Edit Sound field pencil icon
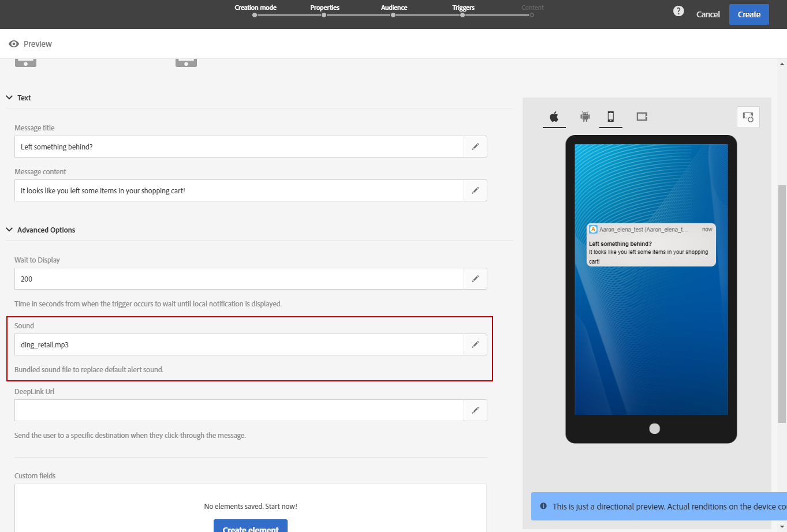Image resolution: width=787 pixels, height=532 pixels. point(475,344)
